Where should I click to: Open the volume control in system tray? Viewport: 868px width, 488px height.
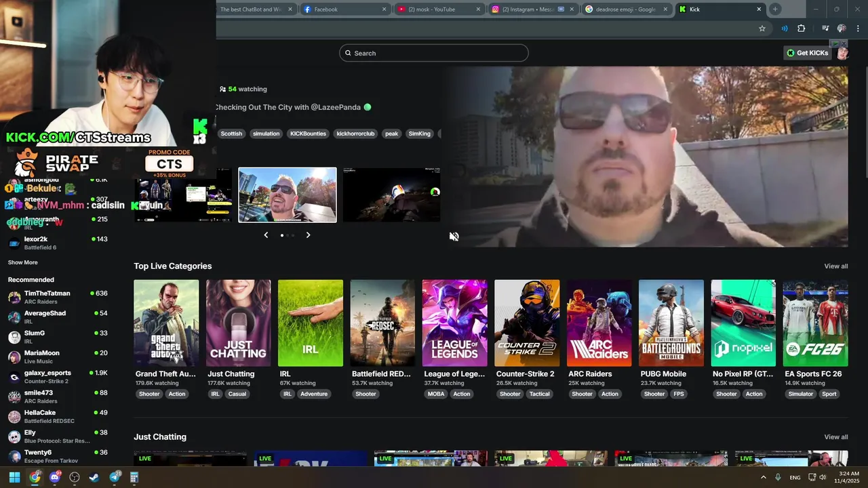click(823, 477)
